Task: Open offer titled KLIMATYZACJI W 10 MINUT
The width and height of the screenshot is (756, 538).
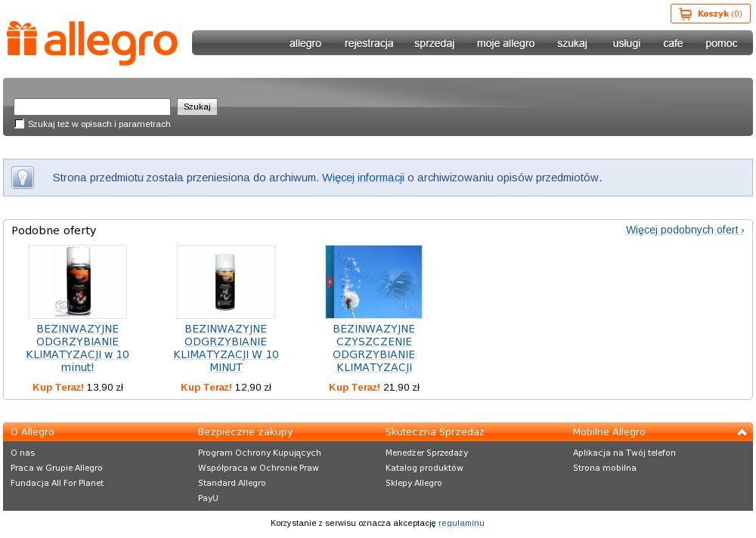Action: click(x=225, y=348)
